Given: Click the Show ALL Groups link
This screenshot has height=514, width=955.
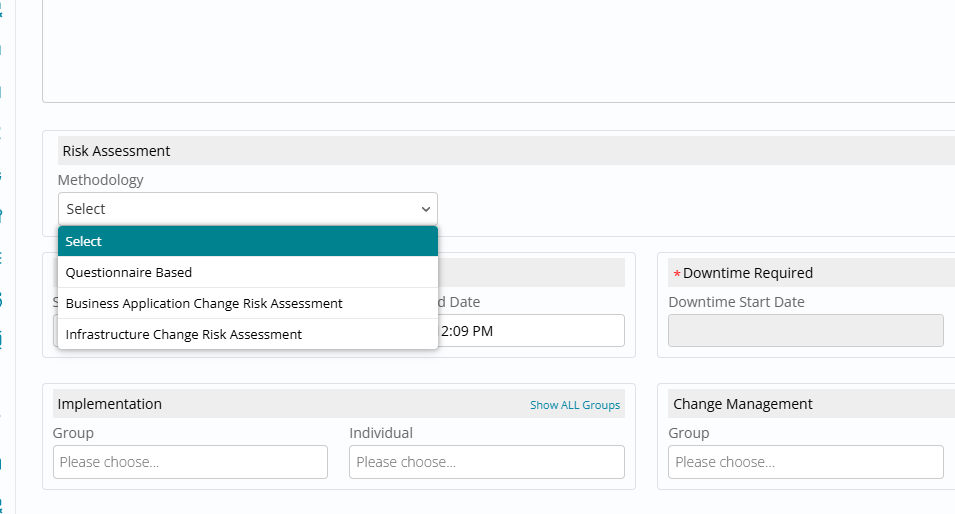Looking at the screenshot, I should 575,405.
